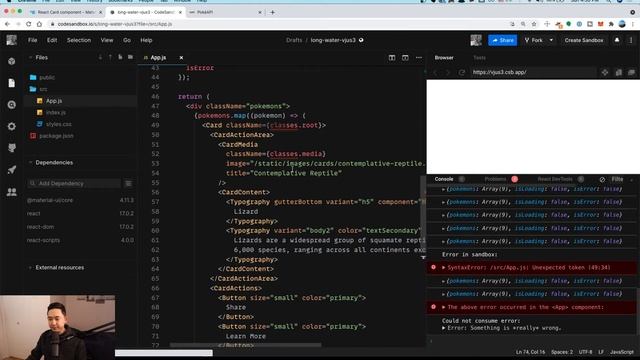Open the Selection menu
The height and width of the screenshot is (360, 640).
79,40
